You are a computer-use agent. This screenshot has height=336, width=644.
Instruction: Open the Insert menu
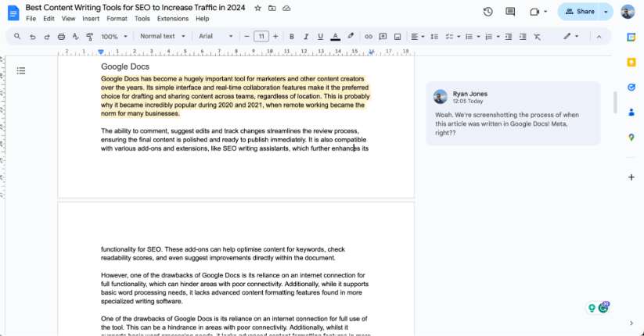(91, 19)
